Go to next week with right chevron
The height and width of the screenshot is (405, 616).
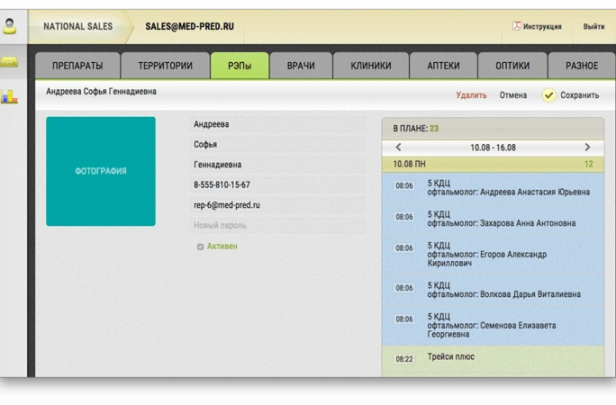click(x=587, y=147)
